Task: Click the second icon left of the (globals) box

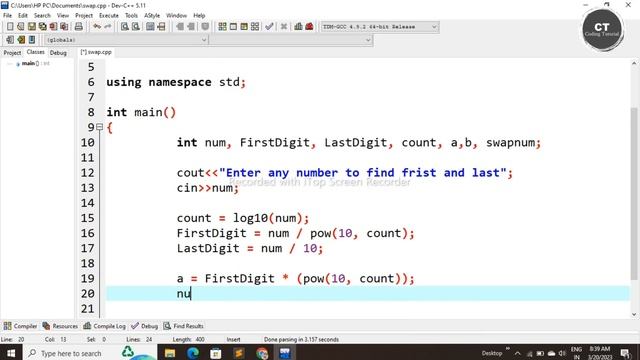Action: click(x=21, y=40)
